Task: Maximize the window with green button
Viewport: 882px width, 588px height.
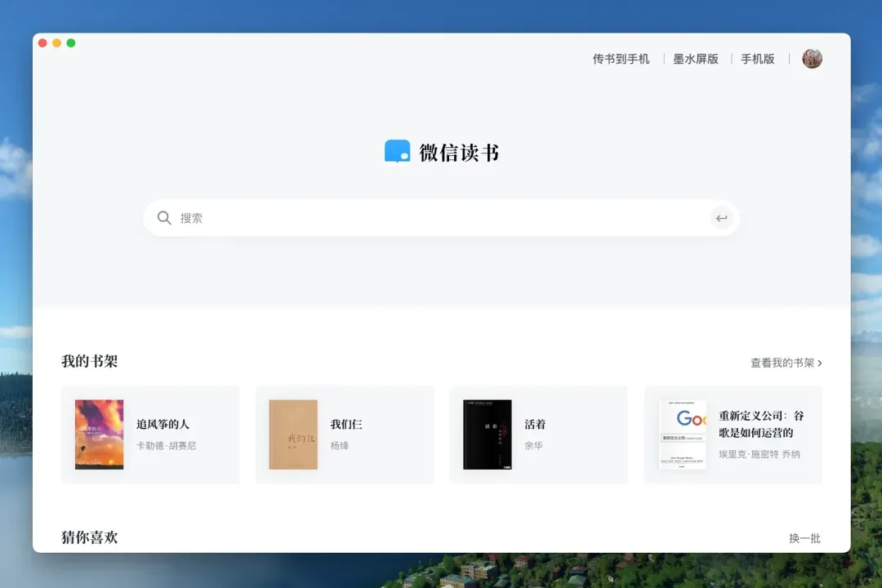Action: pos(71,42)
